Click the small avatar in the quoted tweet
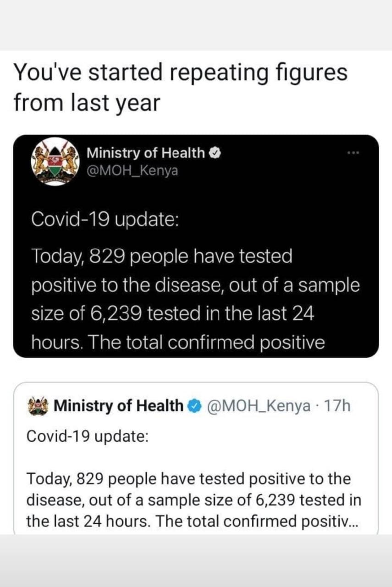392x587 pixels. point(38,406)
